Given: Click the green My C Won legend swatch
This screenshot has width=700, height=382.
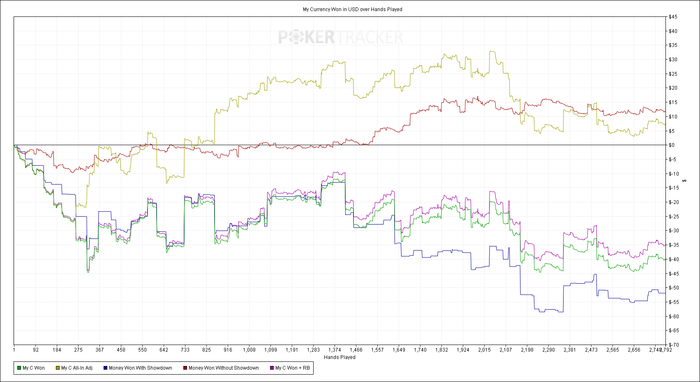Looking at the screenshot, I should (x=19, y=368).
